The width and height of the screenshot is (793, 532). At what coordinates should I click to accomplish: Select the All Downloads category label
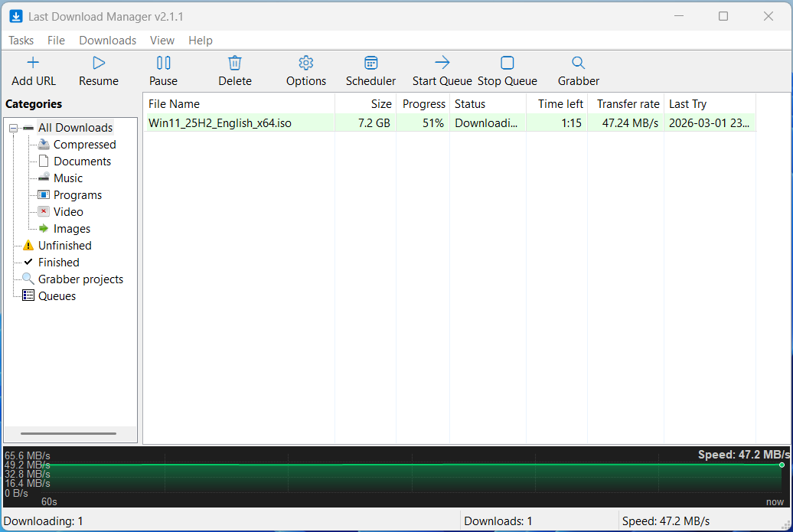pos(75,127)
